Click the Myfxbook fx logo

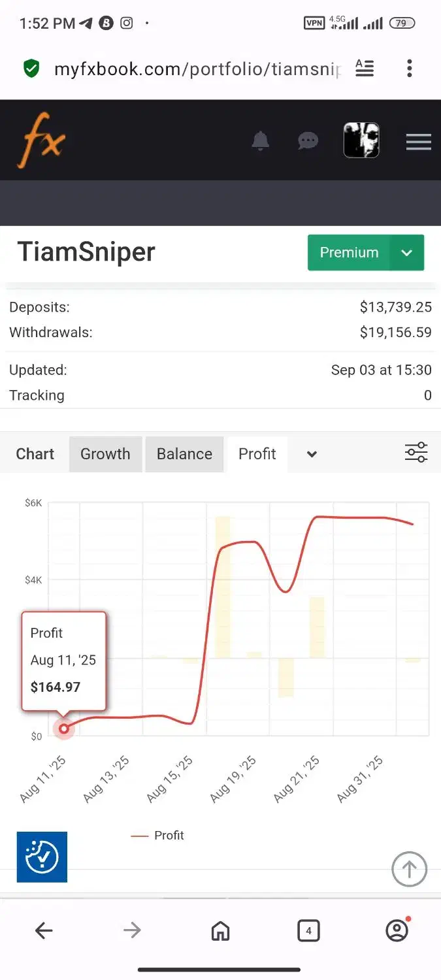coord(42,140)
